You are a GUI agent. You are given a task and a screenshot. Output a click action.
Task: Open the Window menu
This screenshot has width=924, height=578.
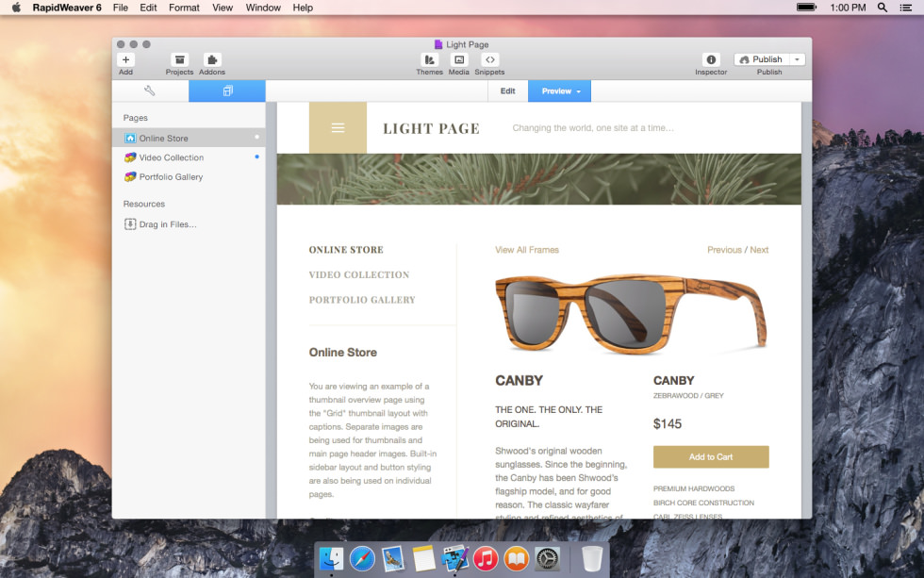263,8
